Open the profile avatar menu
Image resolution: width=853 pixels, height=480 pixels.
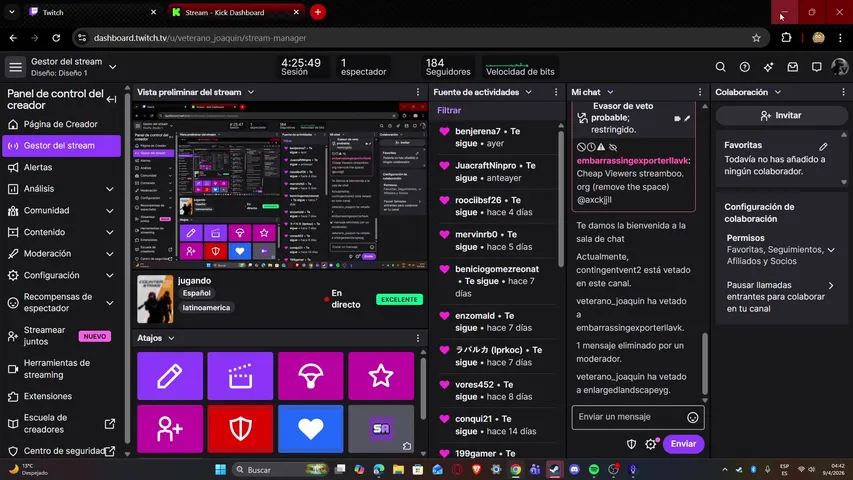click(839, 67)
